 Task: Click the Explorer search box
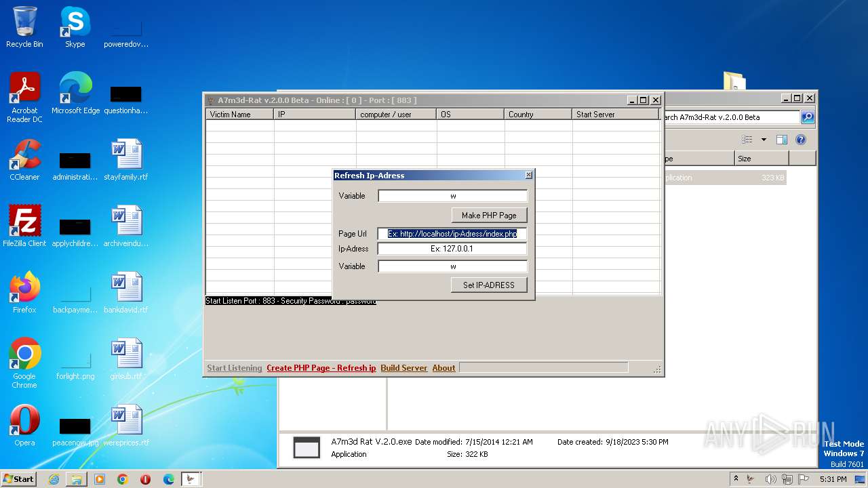point(731,117)
